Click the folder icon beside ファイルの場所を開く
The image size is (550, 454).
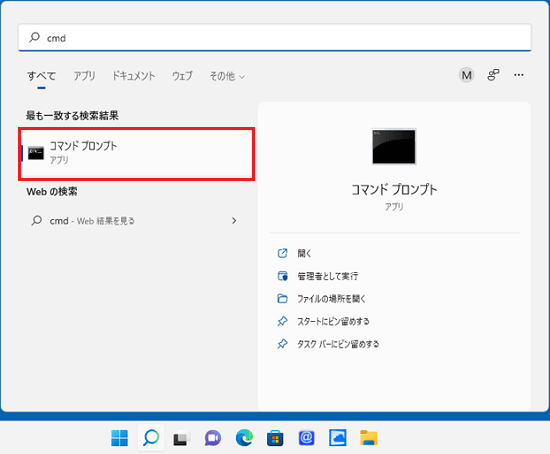[282, 299]
